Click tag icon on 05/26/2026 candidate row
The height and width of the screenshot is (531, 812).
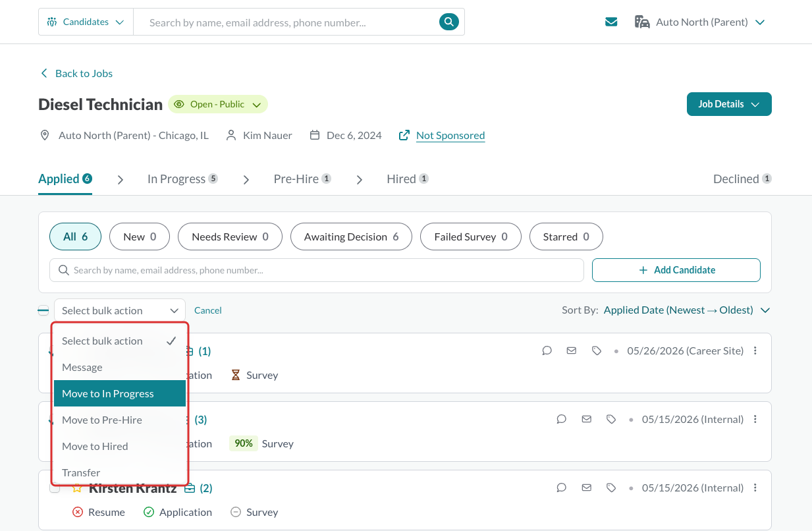(597, 351)
